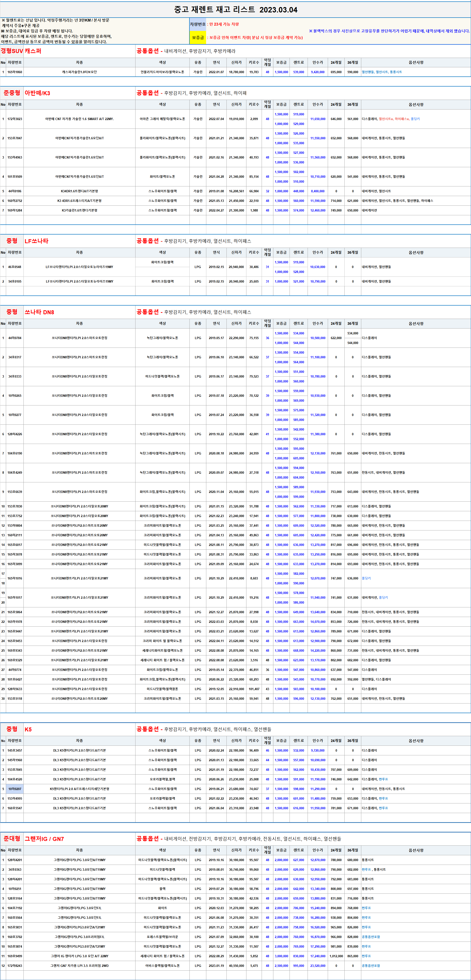This screenshot has width=471, height=980.
Task: Click 공통옵션포함 link for 172허8243
Action: (x=371, y=965)
